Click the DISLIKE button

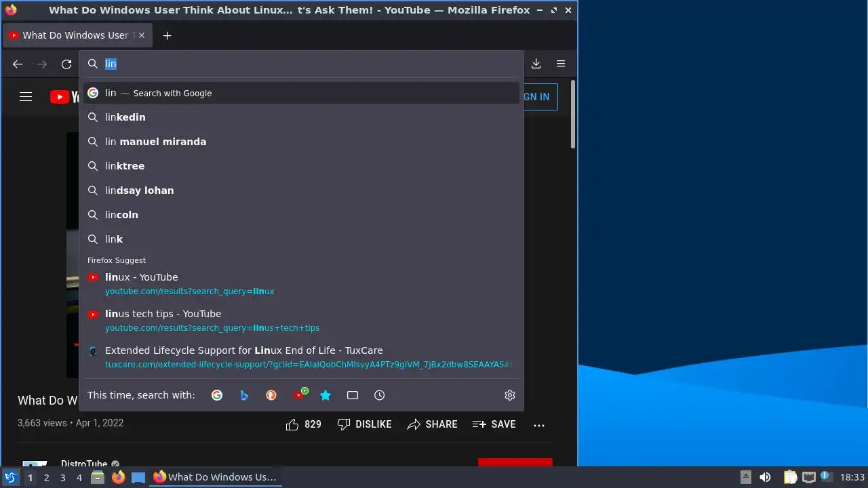pyautogui.click(x=364, y=424)
